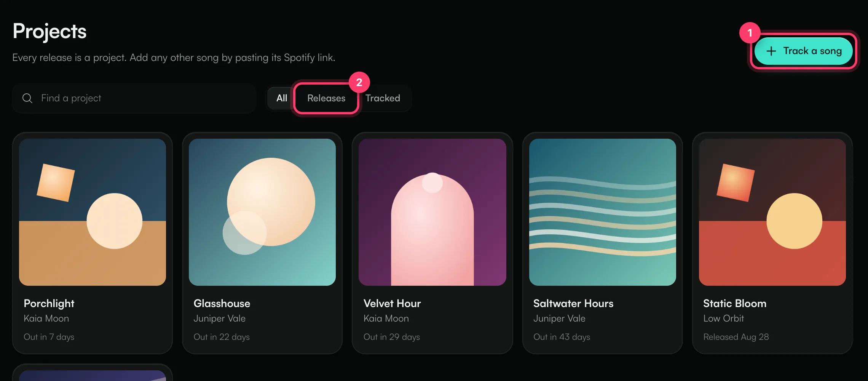Screen dimensions: 868x381
Task: Click the Porchlight project title
Action: point(49,304)
